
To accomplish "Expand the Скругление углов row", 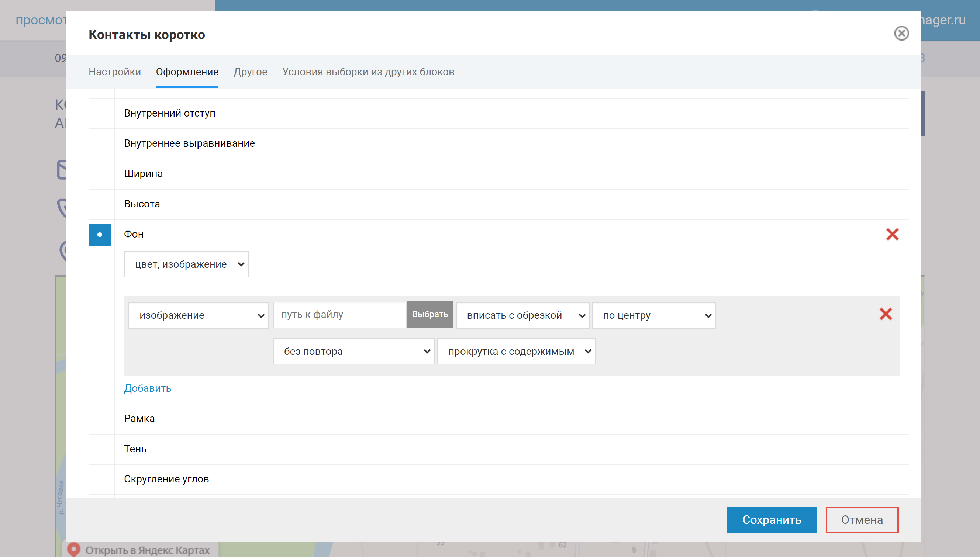I will point(166,479).
